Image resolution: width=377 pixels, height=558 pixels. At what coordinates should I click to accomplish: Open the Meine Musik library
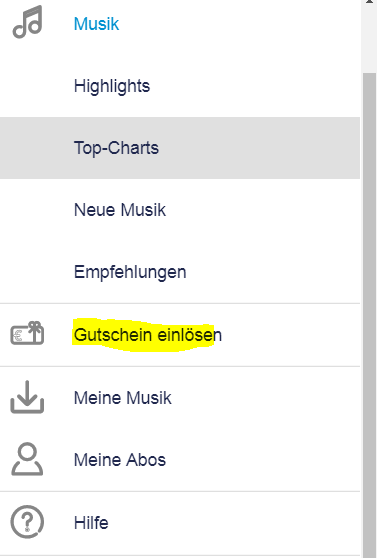(122, 398)
